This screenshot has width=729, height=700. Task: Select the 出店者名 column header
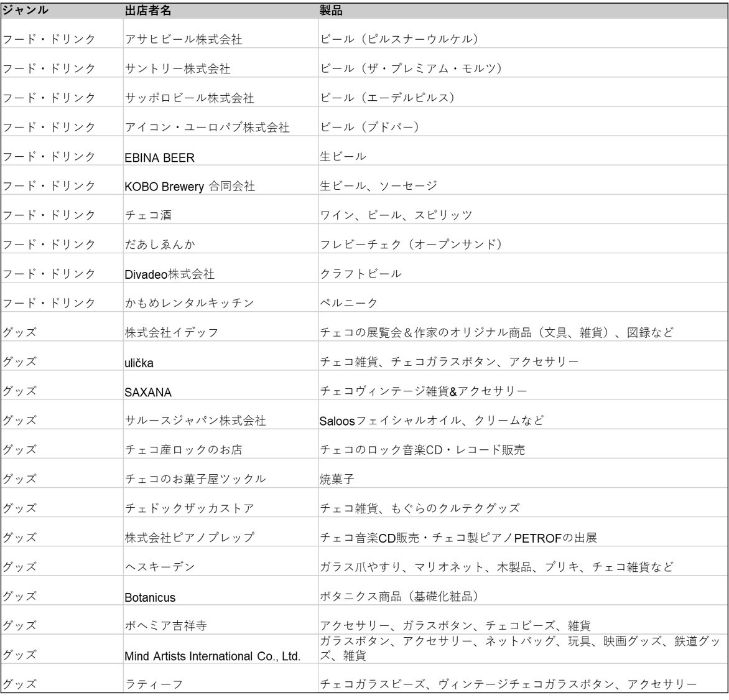click(150, 11)
